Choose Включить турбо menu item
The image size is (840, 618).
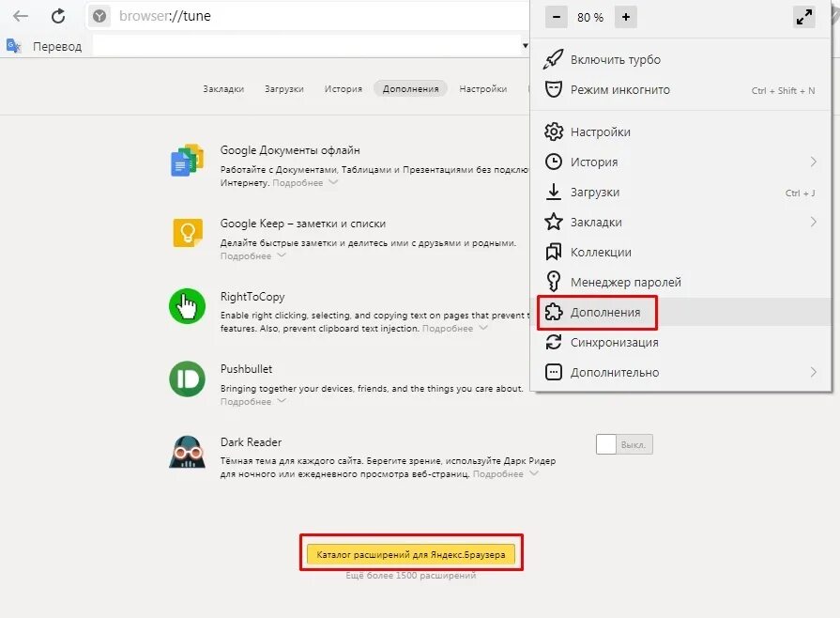[x=680, y=59]
